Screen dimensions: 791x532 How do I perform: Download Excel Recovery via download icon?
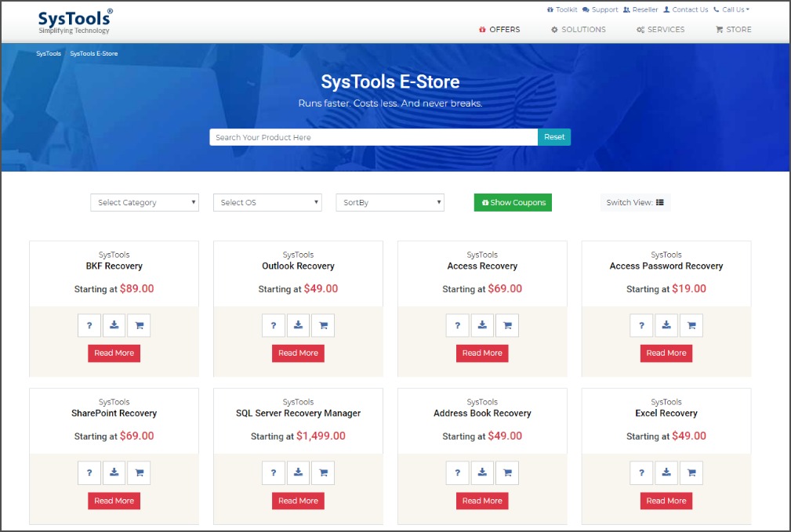tap(666, 473)
